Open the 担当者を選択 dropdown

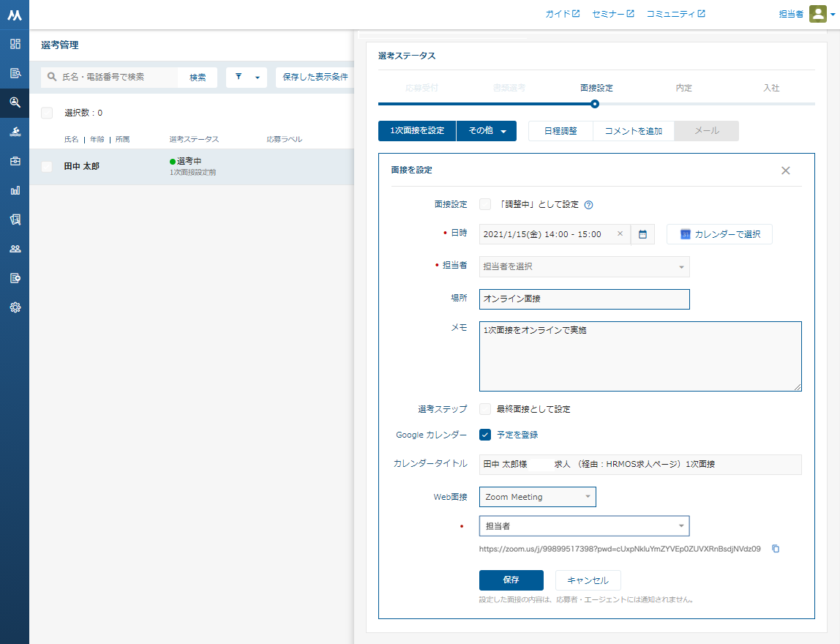click(x=584, y=266)
